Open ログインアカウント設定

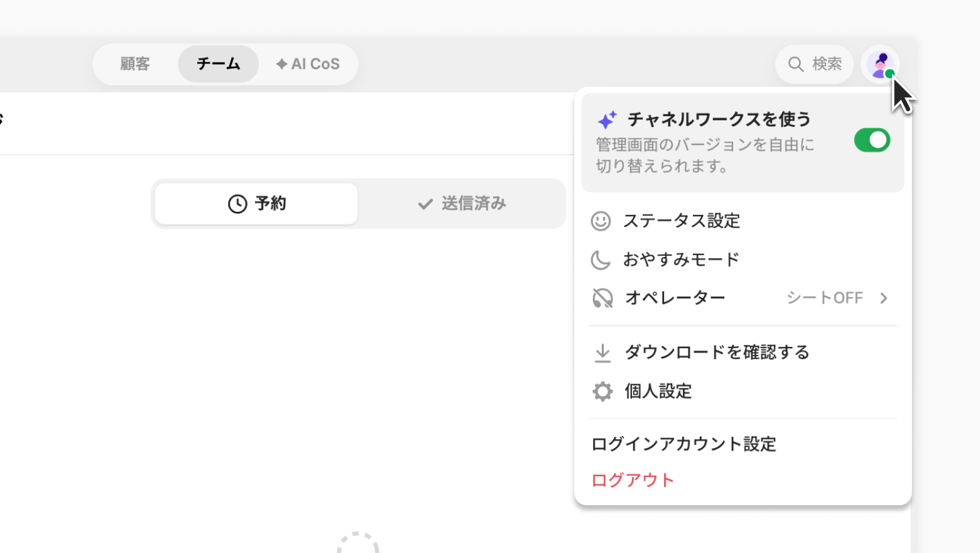[x=684, y=444]
